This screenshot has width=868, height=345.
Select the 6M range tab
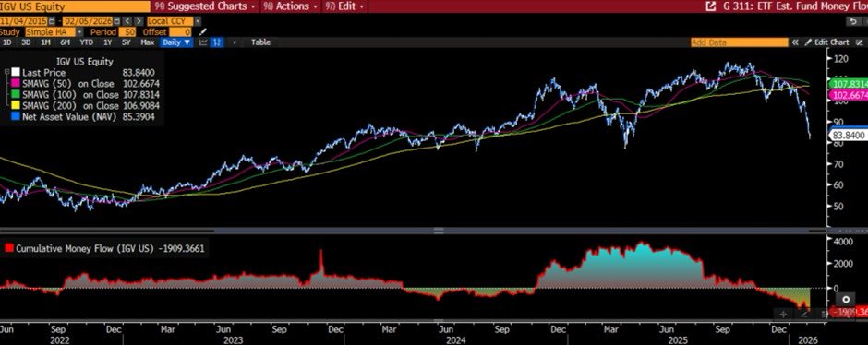click(66, 42)
